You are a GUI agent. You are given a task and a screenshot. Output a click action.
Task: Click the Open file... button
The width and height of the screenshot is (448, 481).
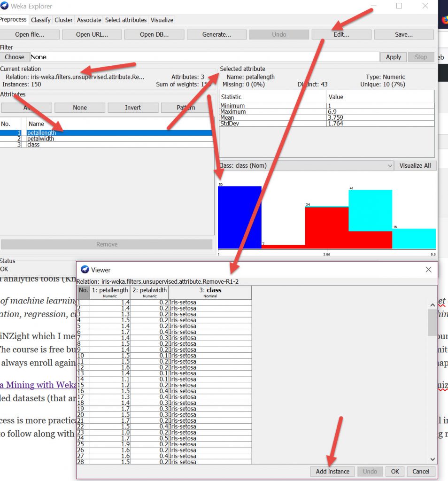pyautogui.click(x=30, y=34)
